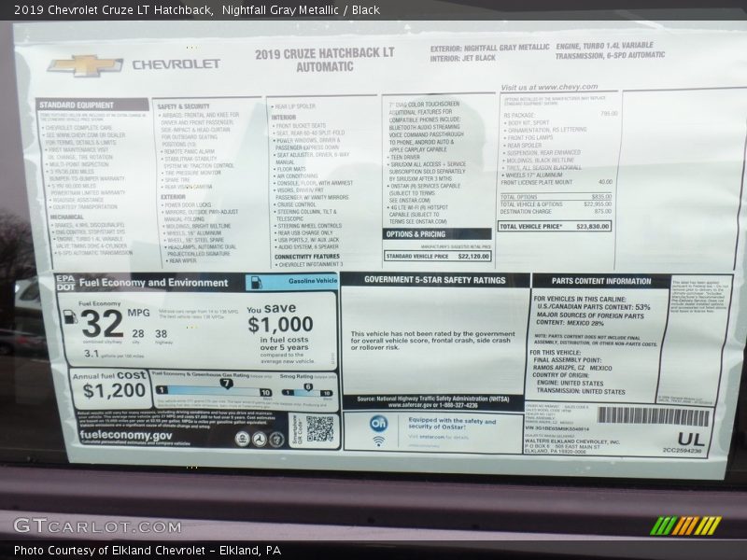Click the MECHANICAL heading
The image size is (747, 560).
point(66,217)
